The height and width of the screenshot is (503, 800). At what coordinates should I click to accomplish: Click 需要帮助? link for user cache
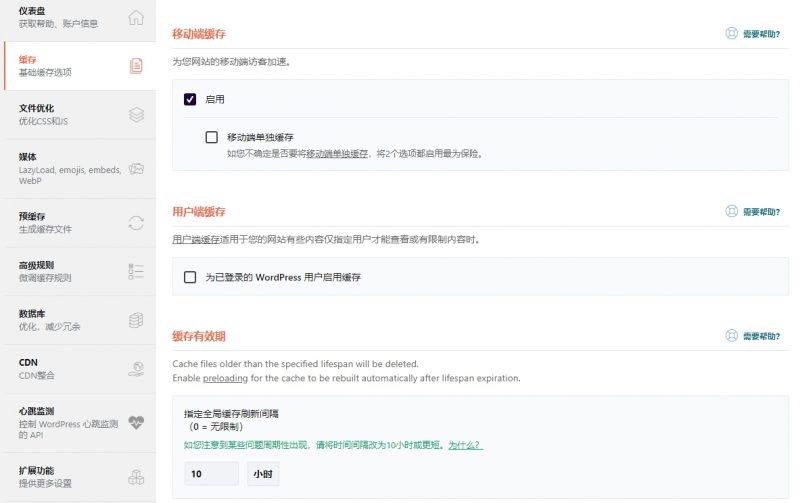[x=761, y=212]
